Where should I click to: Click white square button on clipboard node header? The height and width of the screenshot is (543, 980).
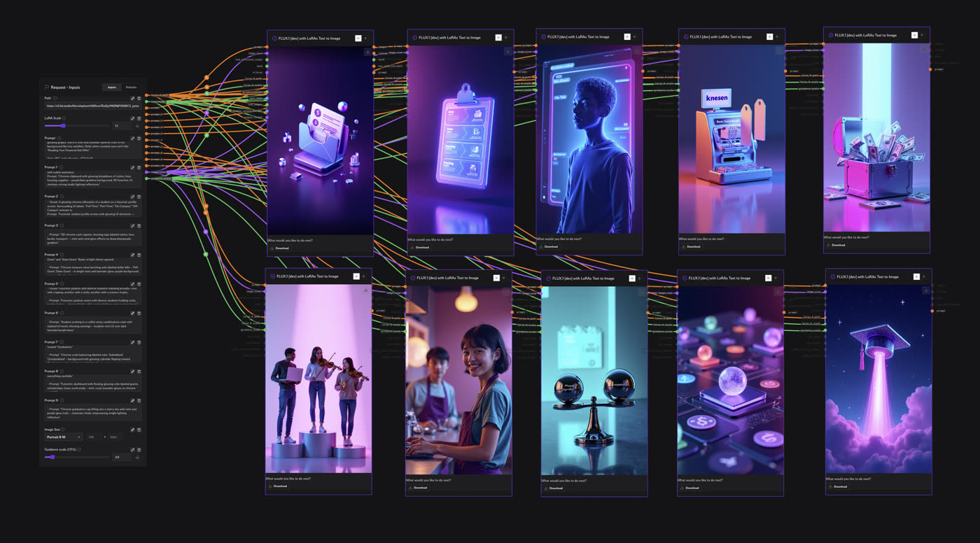tap(498, 38)
